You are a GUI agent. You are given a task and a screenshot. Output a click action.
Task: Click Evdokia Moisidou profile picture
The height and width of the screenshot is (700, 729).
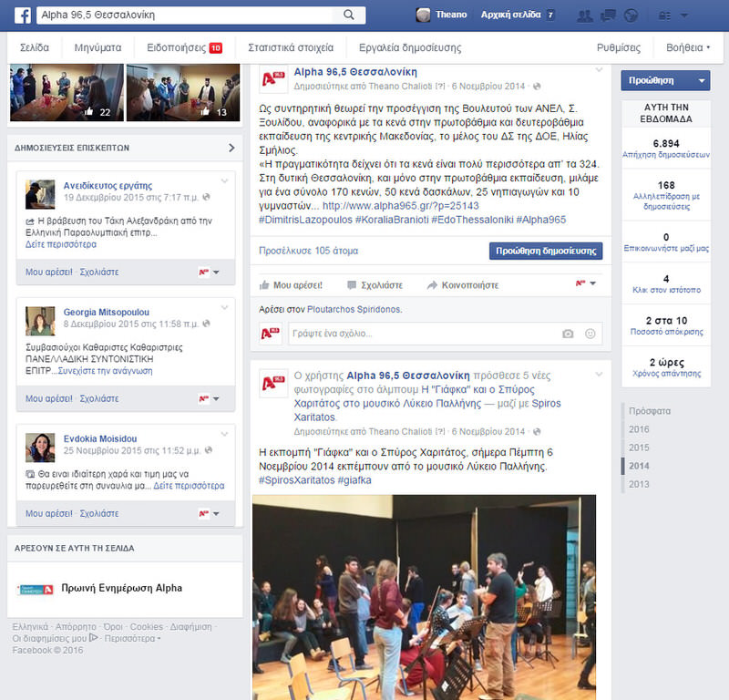(x=40, y=447)
